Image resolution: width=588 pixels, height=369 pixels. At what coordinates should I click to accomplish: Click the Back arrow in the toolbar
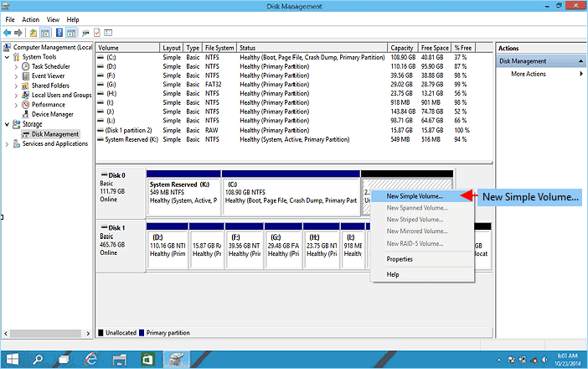click(x=8, y=33)
